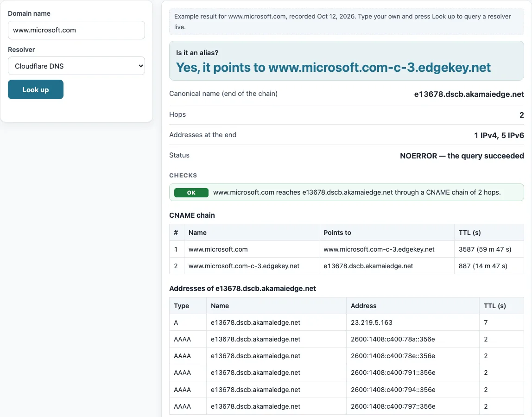Viewport: 532px width, 417px height.
Task: Click the example result notice text
Action: [x=342, y=22]
